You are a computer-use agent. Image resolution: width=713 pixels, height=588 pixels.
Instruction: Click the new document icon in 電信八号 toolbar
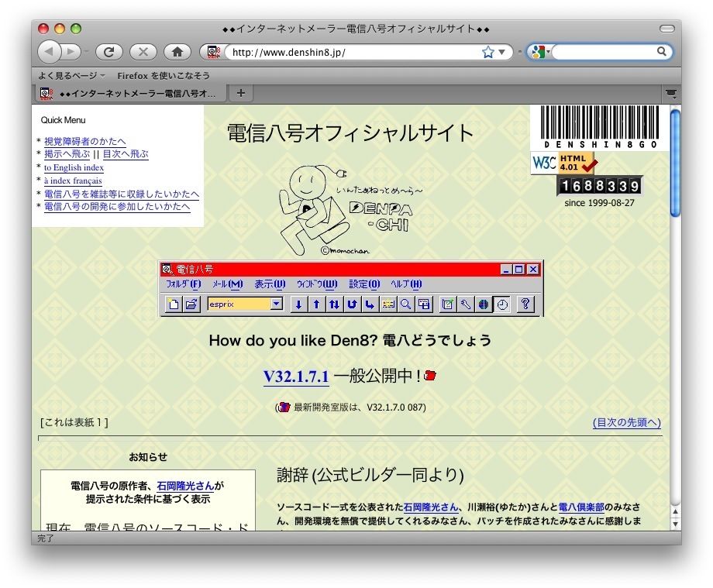(x=174, y=304)
